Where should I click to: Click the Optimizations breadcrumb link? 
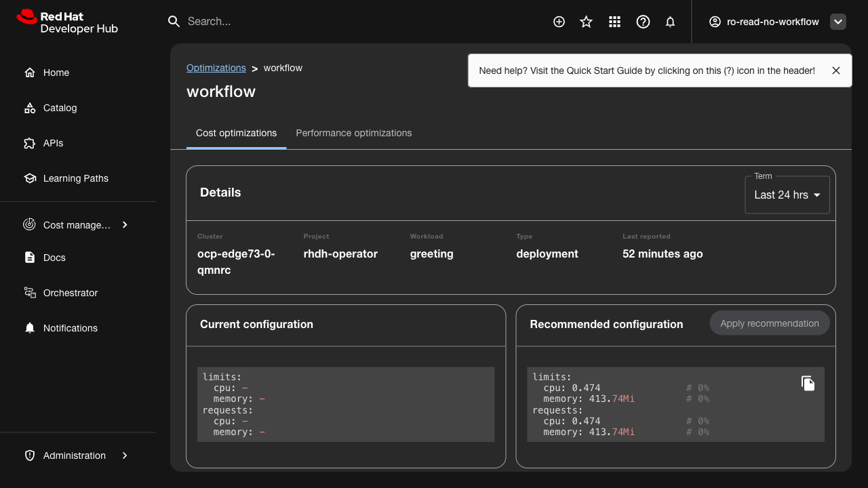(x=216, y=68)
